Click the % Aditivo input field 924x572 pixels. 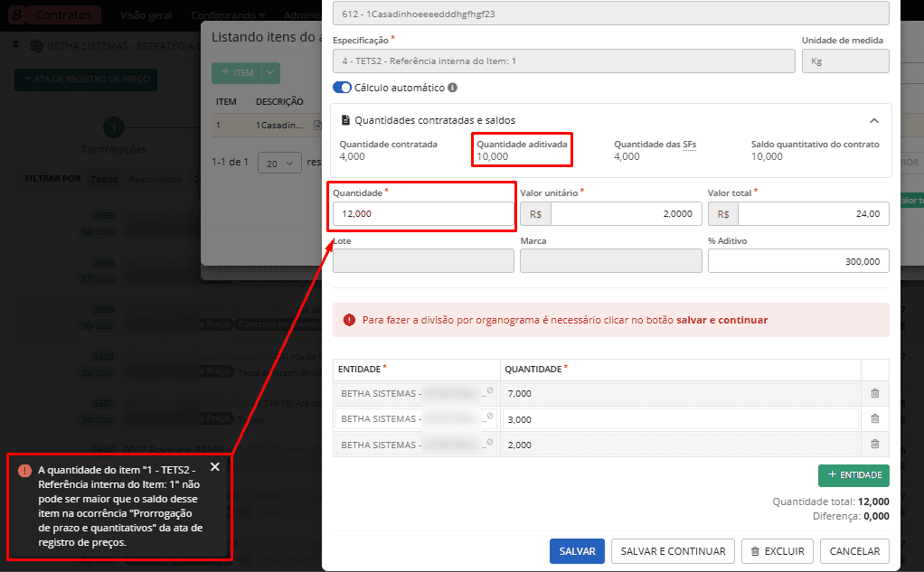click(797, 260)
